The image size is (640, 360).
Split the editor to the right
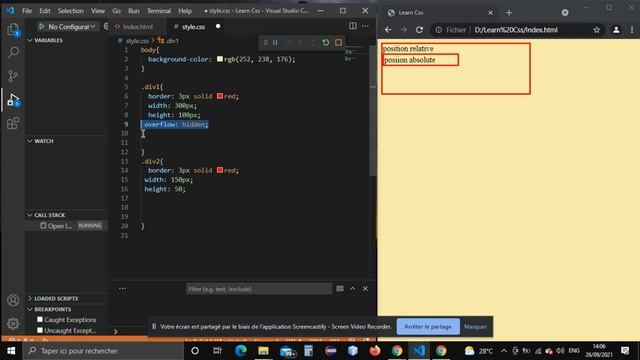(353, 26)
